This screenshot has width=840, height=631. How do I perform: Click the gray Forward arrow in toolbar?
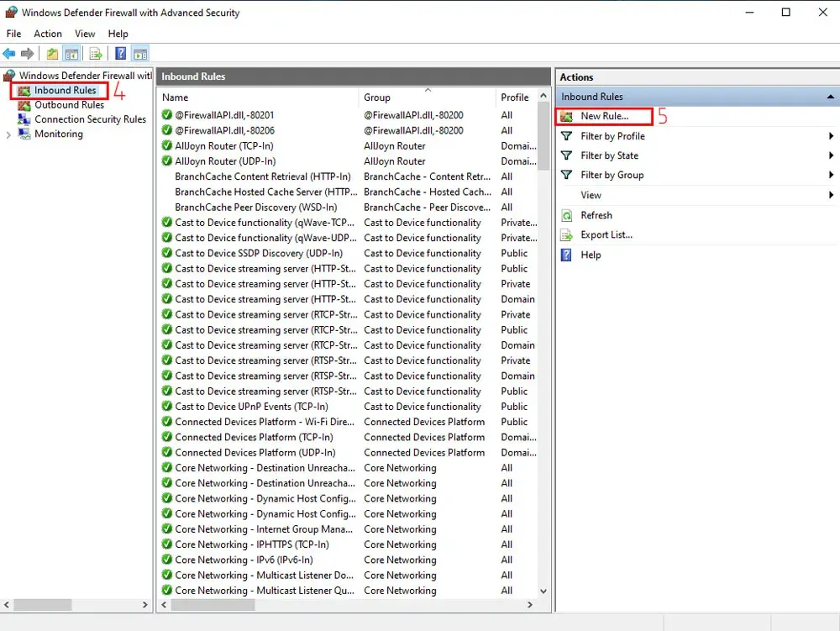28,54
